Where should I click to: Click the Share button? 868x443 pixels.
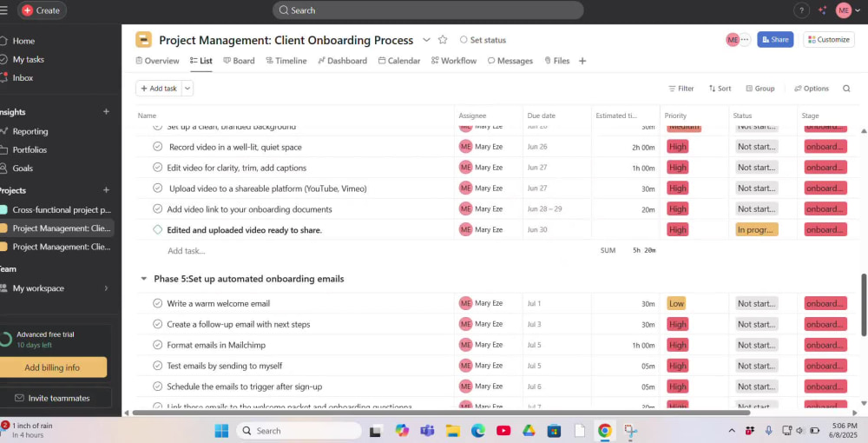pos(775,39)
